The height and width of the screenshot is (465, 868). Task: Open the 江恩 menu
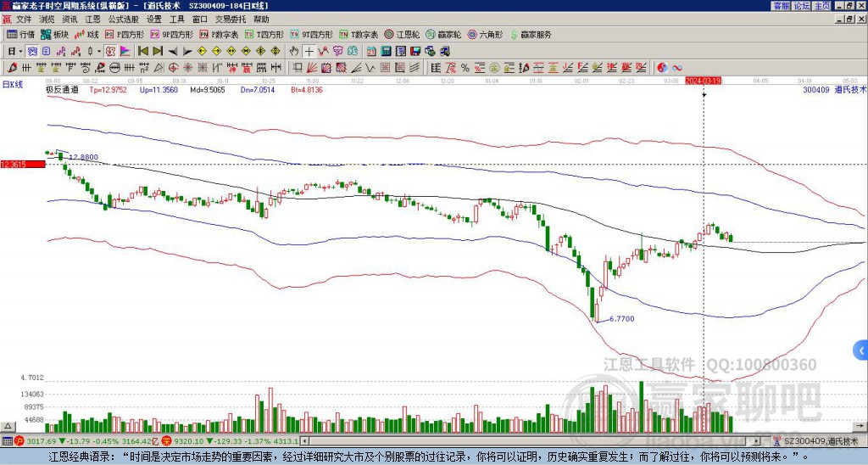(92, 20)
